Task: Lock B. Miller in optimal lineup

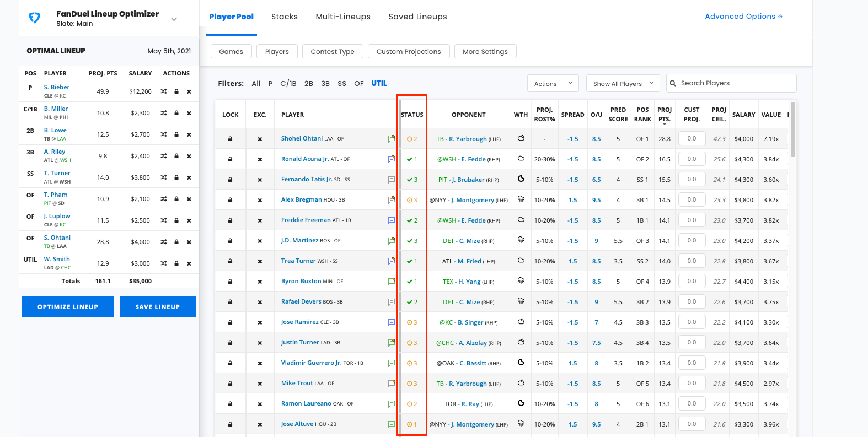Action: tap(176, 113)
